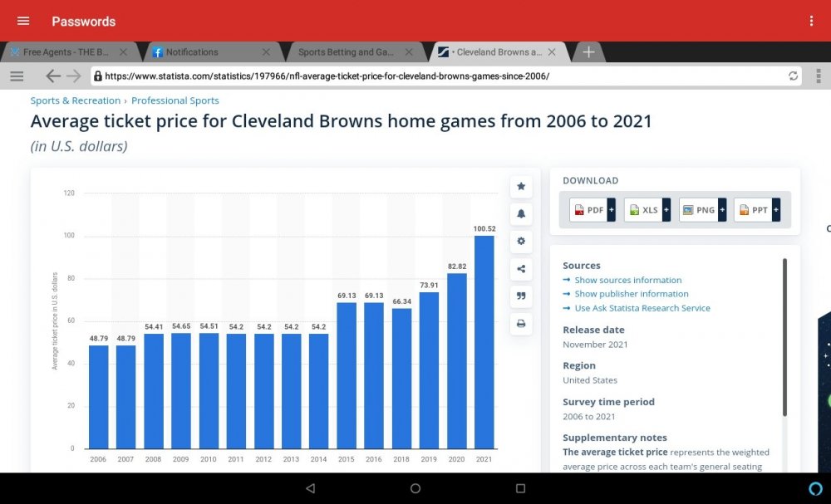831x504 pixels.
Task: Tap the Android home circle button
Action: (x=415, y=488)
